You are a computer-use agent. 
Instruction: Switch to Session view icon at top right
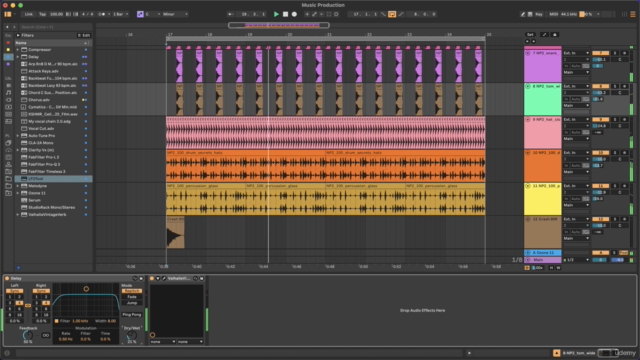coord(624,14)
